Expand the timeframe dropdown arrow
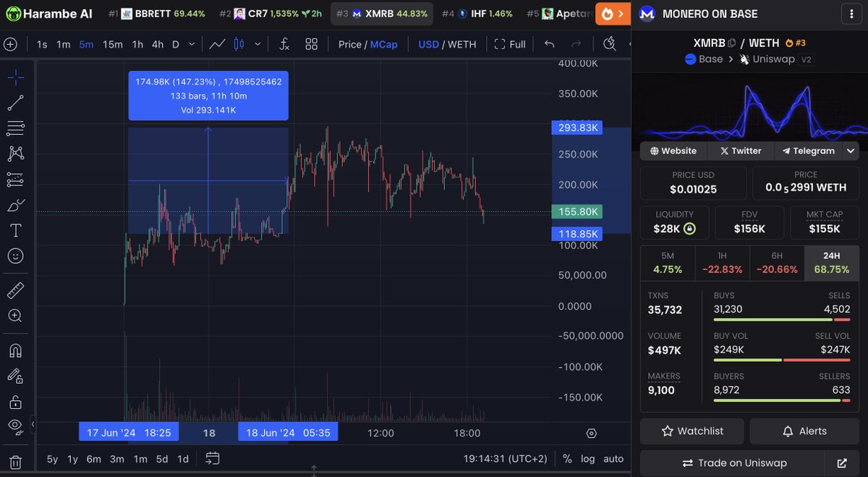 pos(191,44)
